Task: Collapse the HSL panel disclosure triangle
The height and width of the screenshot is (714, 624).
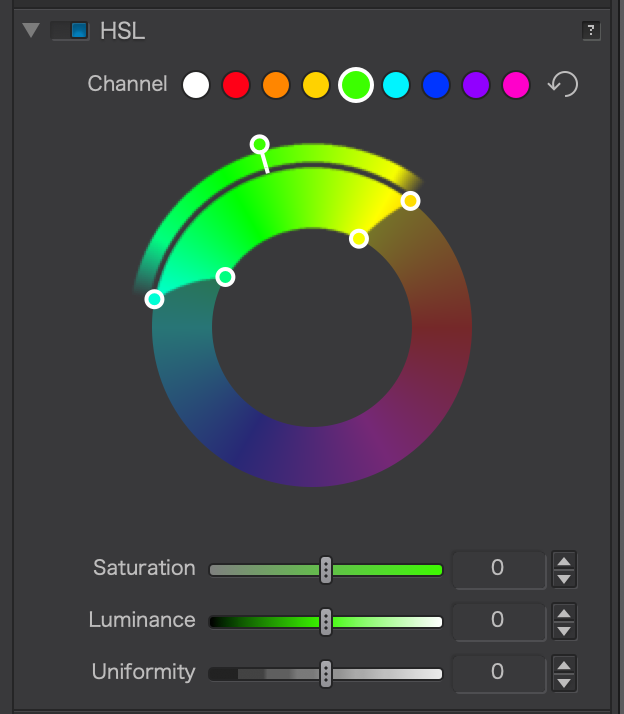Action: coord(31,30)
